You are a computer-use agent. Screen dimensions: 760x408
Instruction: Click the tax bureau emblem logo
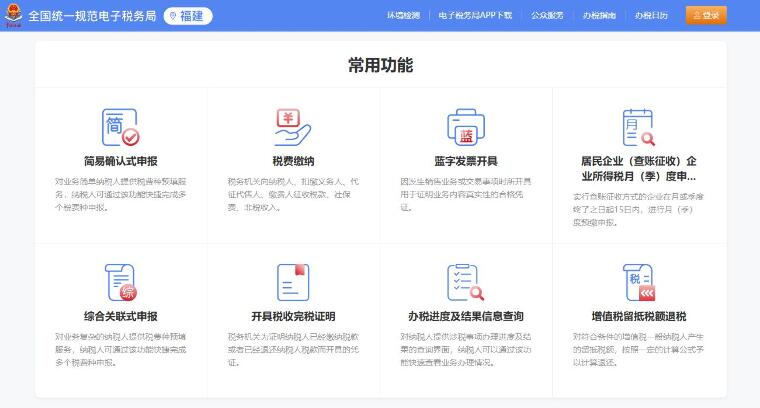[x=13, y=15]
